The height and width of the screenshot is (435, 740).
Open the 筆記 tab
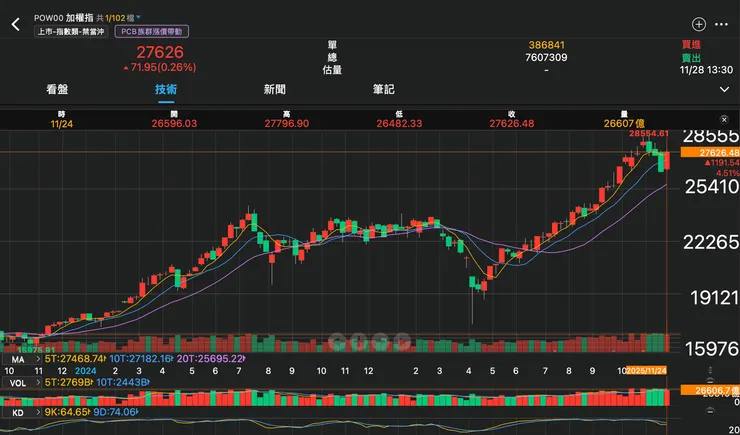coord(384,89)
